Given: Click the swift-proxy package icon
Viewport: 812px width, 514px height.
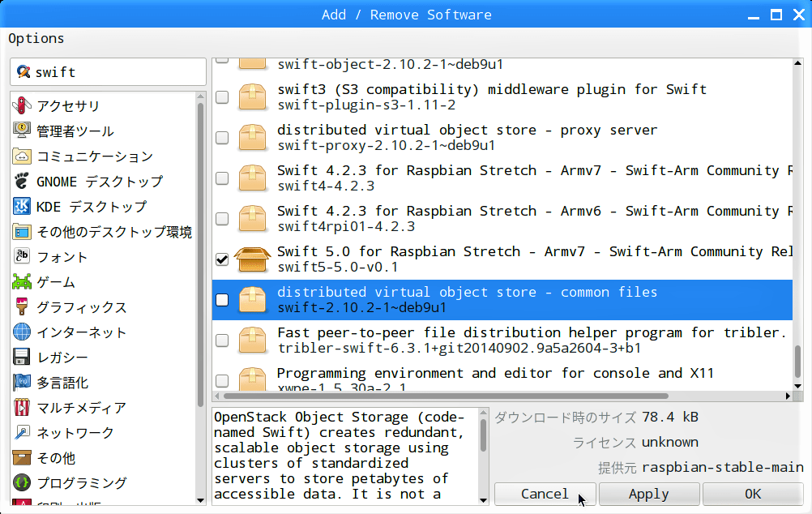Looking at the screenshot, I should [x=252, y=137].
